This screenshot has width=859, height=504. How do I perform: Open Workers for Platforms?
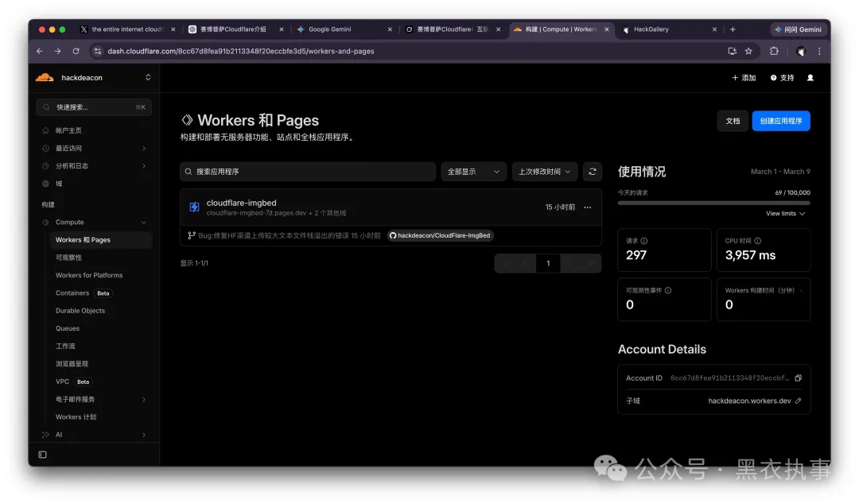pyautogui.click(x=89, y=275)
